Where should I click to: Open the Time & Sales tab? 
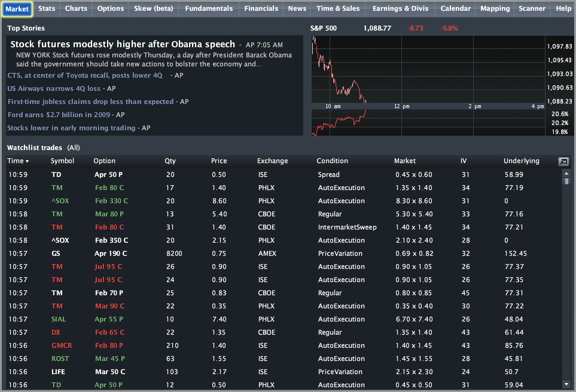[x=338, y=8]
